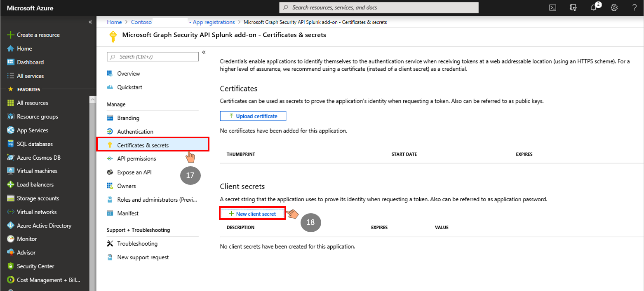The width and height of the screenshot is (644, 291).
Task: Click the Resource groups cube icon
Action: coord(11,116)
